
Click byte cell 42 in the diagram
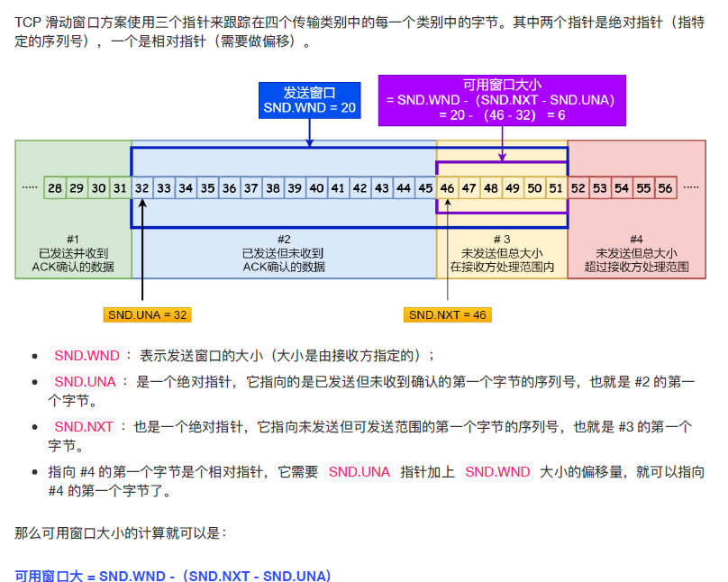[x=360, y=188]
